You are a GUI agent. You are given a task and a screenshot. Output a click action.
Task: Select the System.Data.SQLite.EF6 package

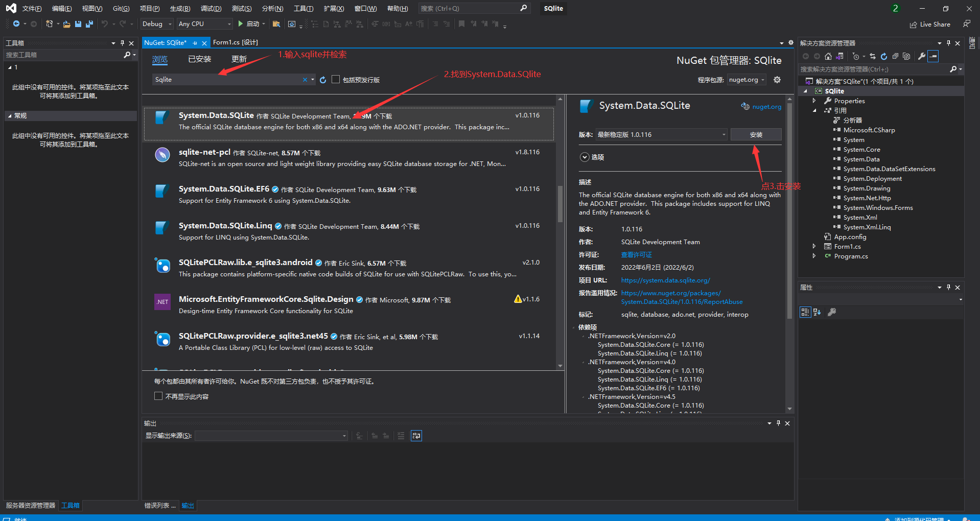350,195
